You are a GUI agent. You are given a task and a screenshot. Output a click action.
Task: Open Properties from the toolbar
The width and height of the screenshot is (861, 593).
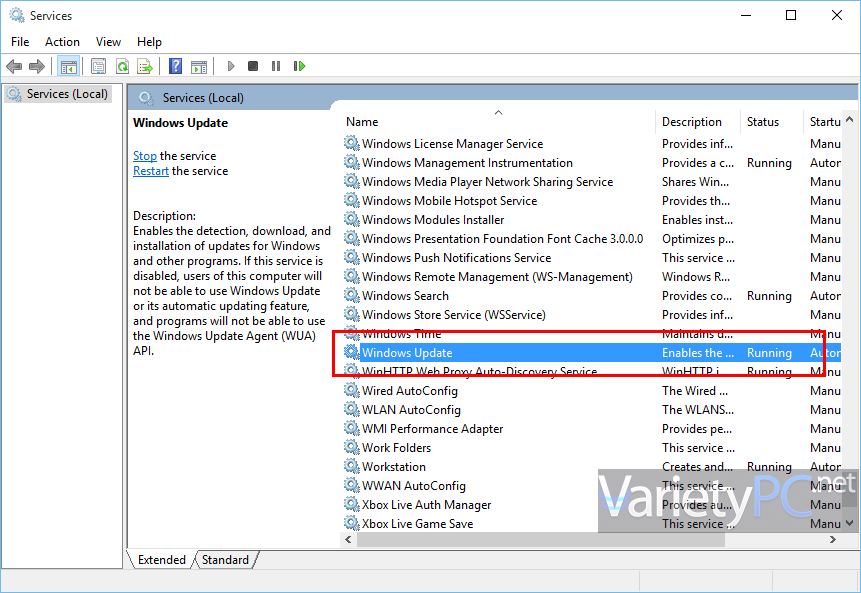tap(98, 66)
